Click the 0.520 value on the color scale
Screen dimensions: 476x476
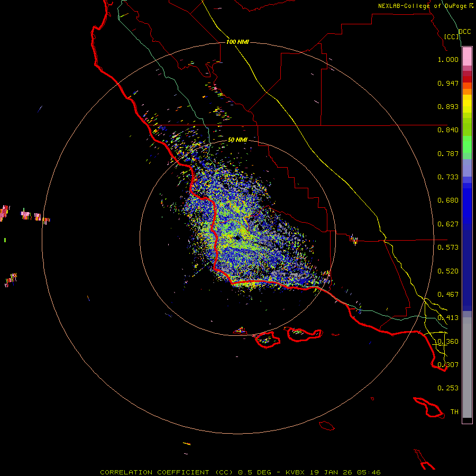[x=448, y=271]
